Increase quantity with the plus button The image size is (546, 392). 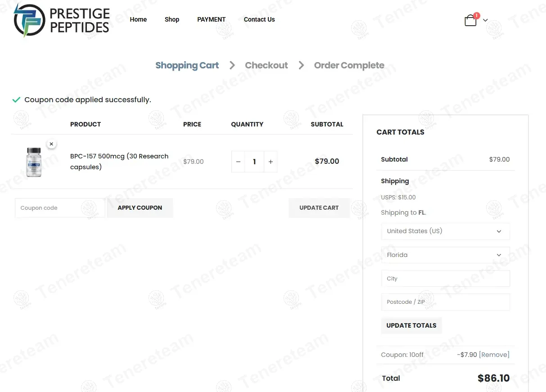271,162
